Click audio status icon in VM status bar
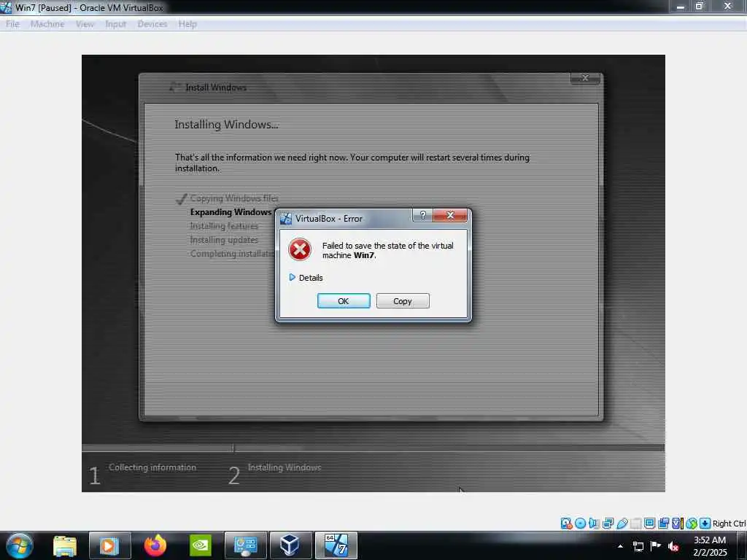 pos(594,524)
